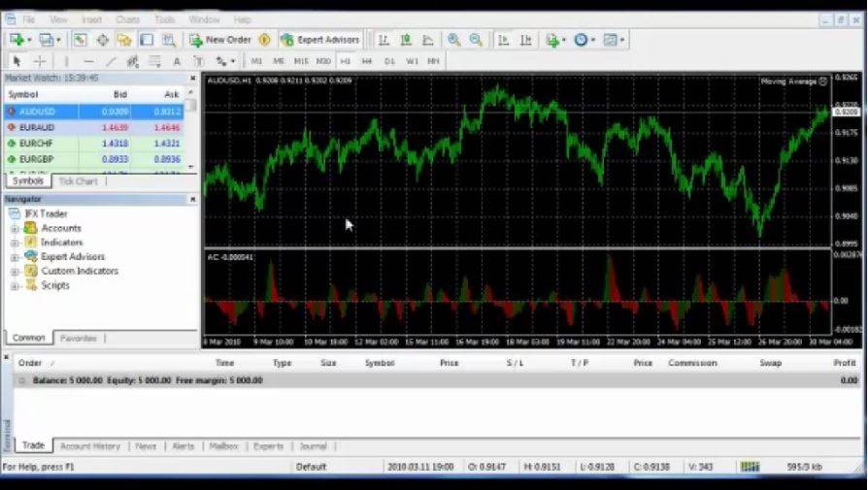Switch timeframe to D1
Screen dimensions: 868x490
(389, 61)
